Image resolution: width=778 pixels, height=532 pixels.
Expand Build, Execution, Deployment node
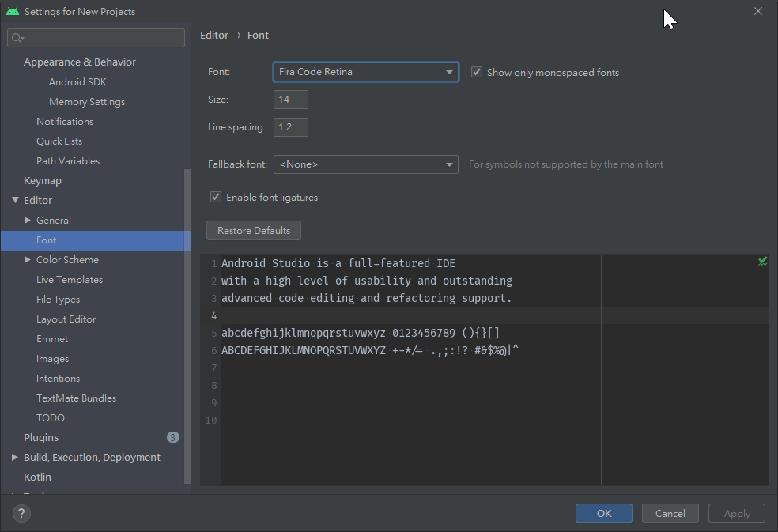15,457
